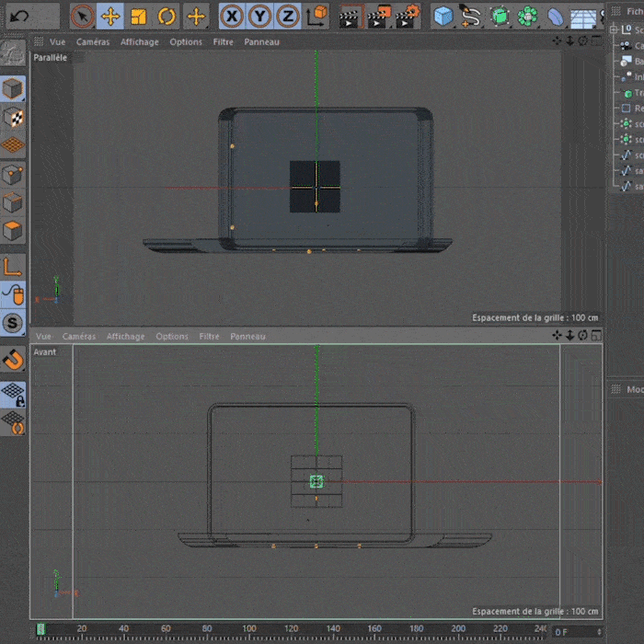Click the Undo arrow icon
The image size is (644, 644).
tap(19, 16)
